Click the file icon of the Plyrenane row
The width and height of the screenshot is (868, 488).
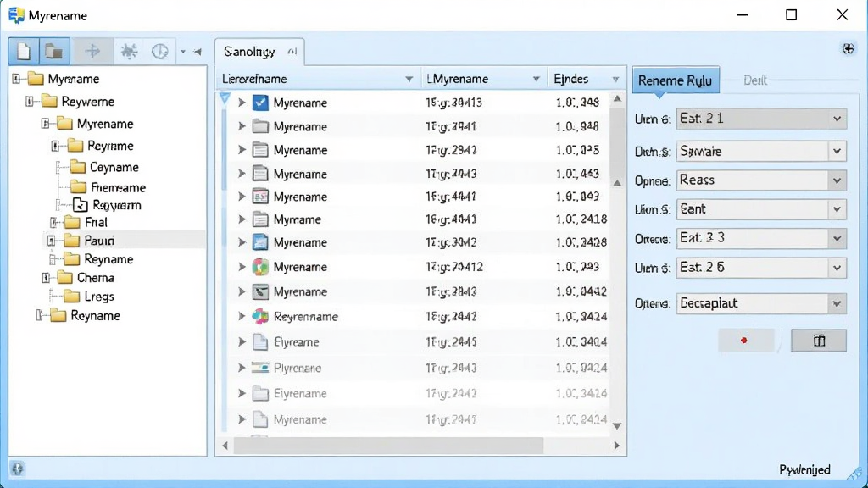pyautogui.click(x=260, y=368)
